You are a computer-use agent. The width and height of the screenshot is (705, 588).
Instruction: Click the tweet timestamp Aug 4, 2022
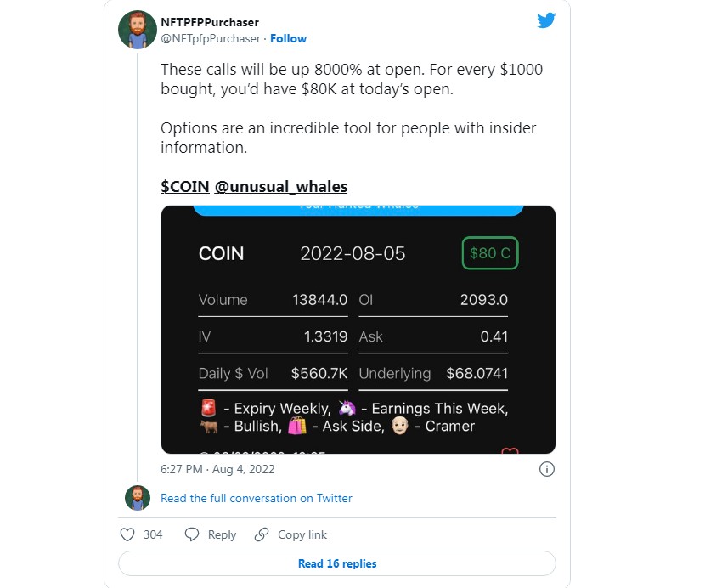(217, 469)
